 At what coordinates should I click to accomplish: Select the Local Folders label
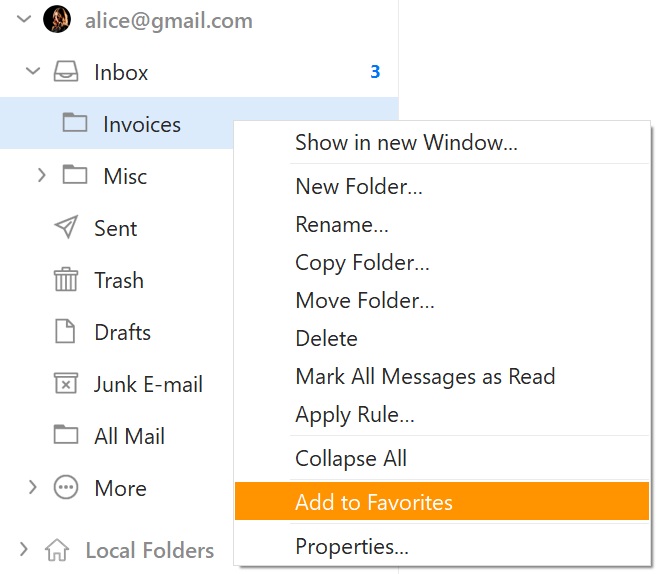150,550
